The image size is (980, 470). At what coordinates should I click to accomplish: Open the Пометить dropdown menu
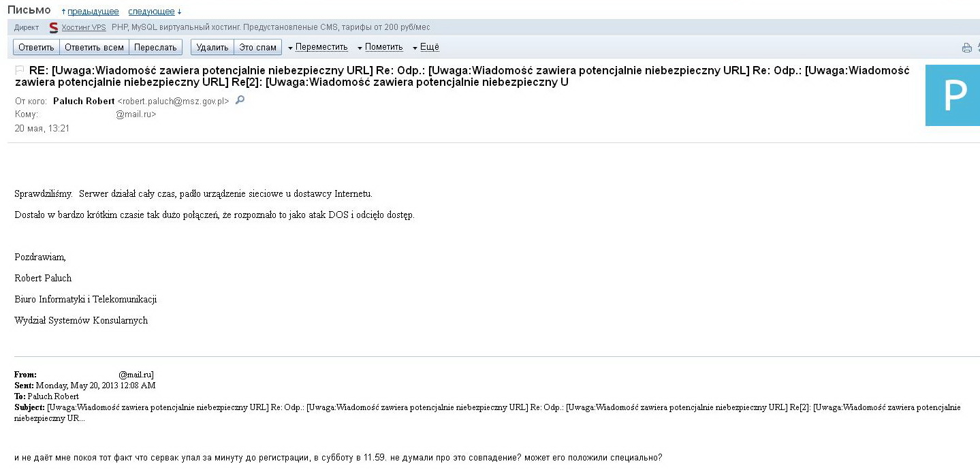[x=380, y=47]
